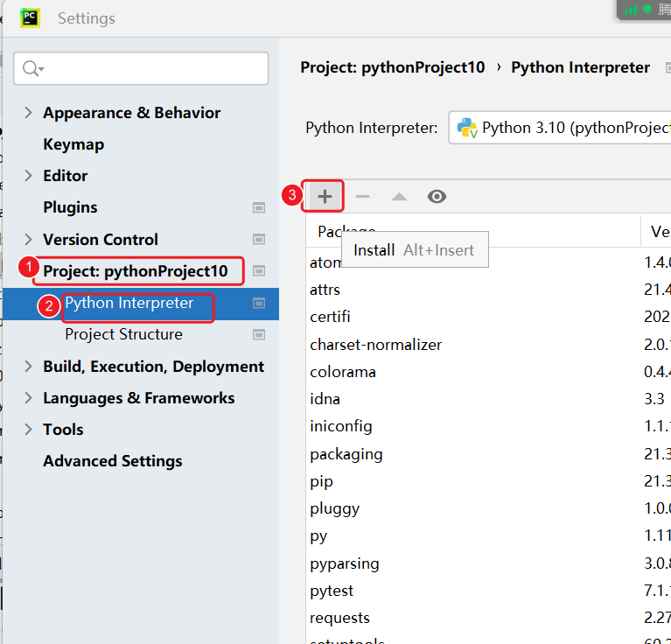This screenshot has width=671, height=644.
Task: Select the requests package row
Action: [x=488, y=618]
